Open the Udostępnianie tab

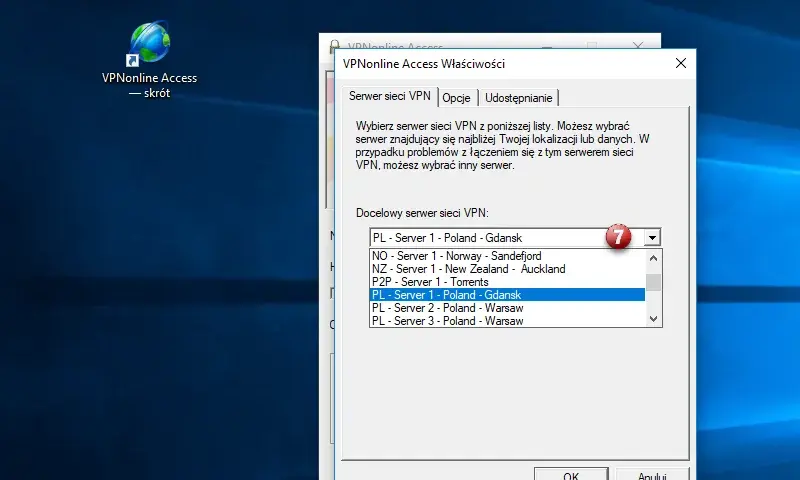tap(518, 98)
